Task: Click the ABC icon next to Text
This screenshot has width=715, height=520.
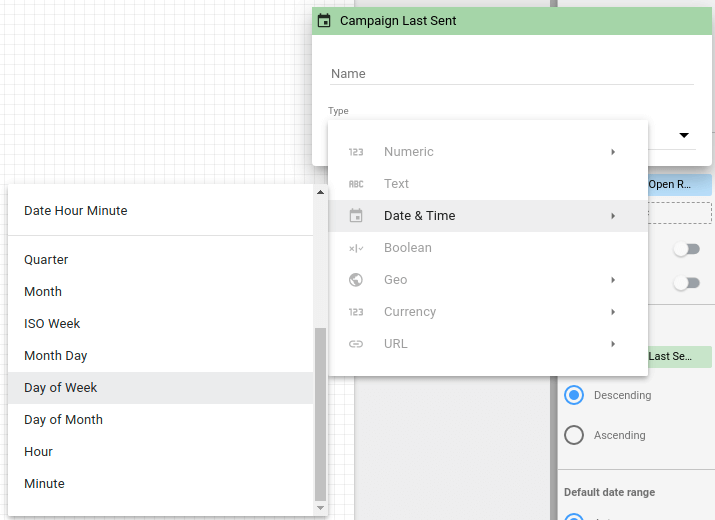Action: (356, 184)
